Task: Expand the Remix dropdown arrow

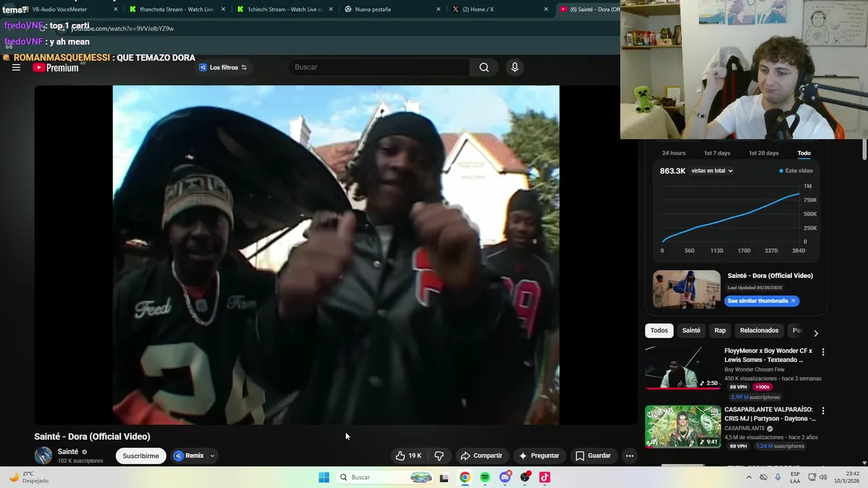Action: click(x=212, y=455)
